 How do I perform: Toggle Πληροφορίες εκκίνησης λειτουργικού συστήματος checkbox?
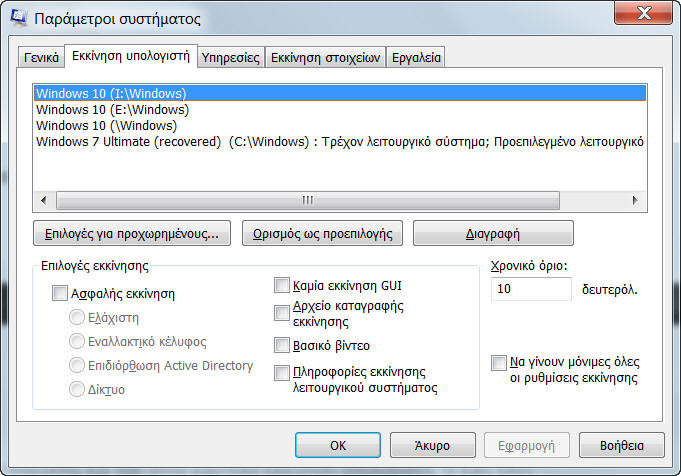(282, 373)
